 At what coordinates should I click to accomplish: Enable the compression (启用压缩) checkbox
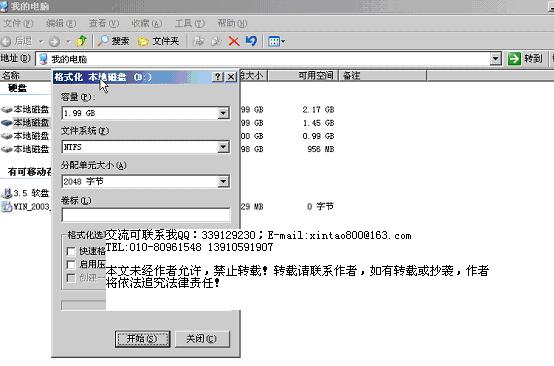click(71, 264)
